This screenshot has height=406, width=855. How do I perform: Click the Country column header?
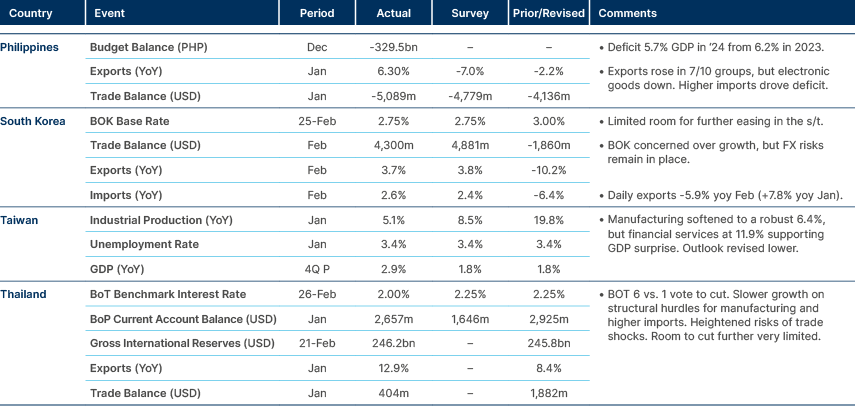point(31,14)
